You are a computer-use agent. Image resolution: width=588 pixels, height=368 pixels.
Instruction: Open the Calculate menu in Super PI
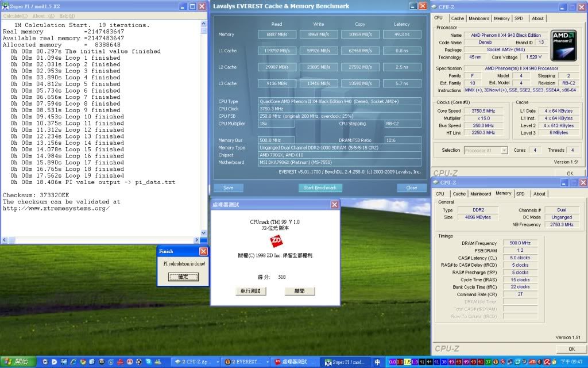(x=15, y=16)
